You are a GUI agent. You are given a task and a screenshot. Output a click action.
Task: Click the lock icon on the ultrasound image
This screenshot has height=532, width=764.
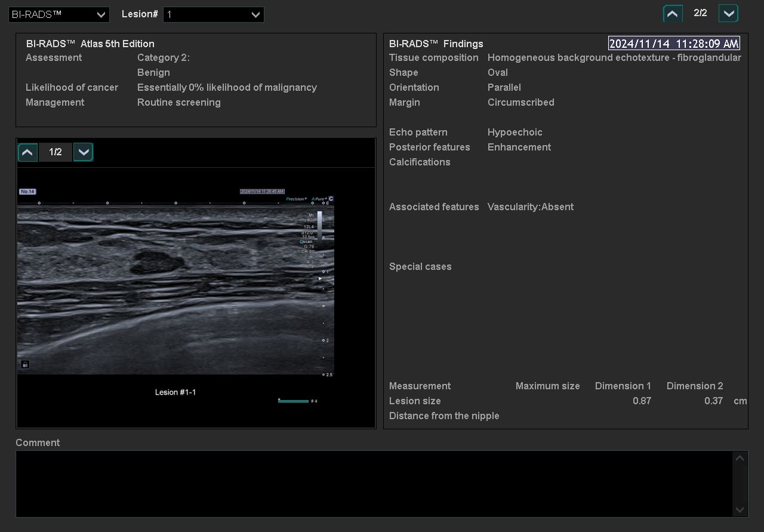pos(25,364)
